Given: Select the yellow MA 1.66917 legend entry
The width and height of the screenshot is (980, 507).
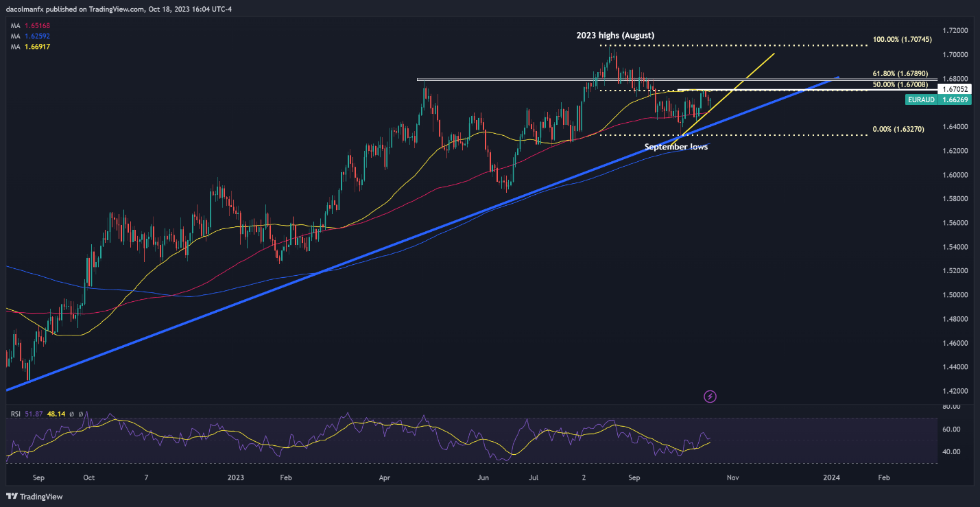Looking at the screenshot, I should tap(30, 46).
